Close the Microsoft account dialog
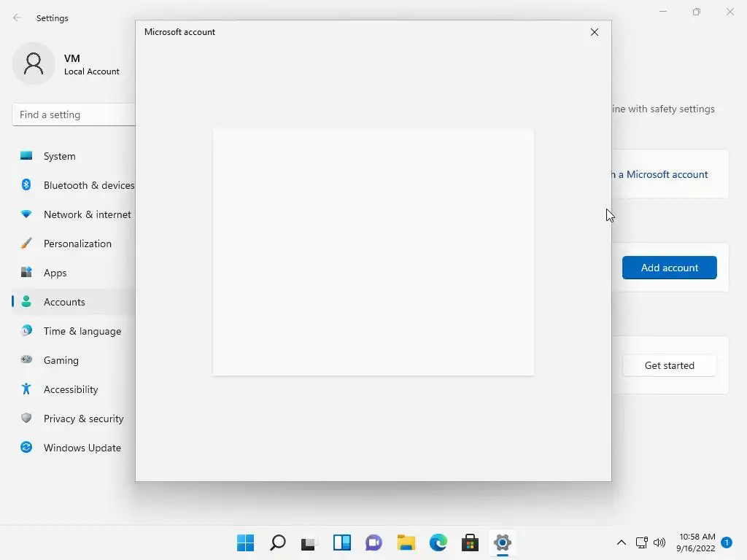The height and width of the screenshot is (560, 747). 594,32
